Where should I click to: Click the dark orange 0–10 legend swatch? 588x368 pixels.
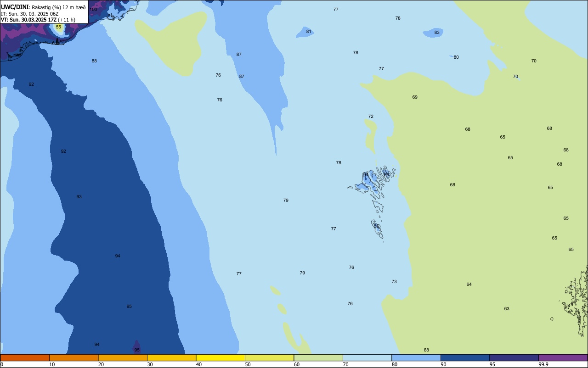pos(25,357)
